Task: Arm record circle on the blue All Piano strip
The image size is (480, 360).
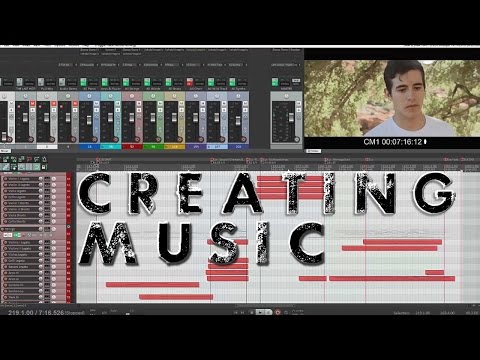Action: 94,140
